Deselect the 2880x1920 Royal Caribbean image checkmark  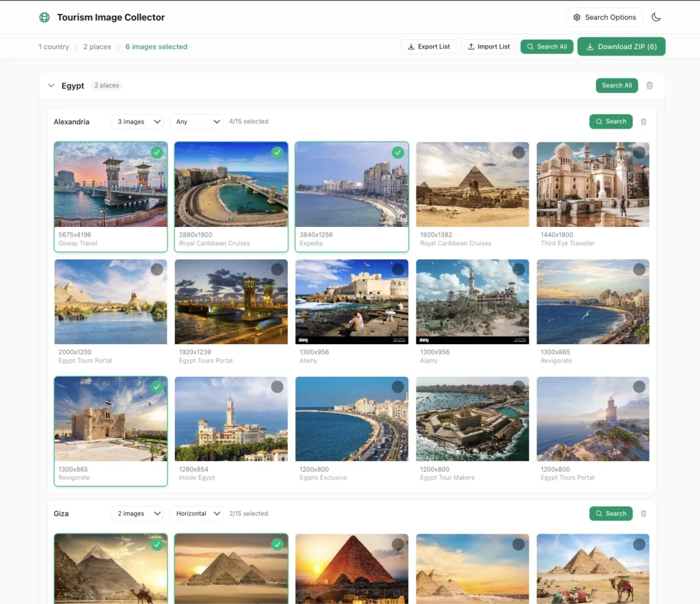click(x=278, y=153)
